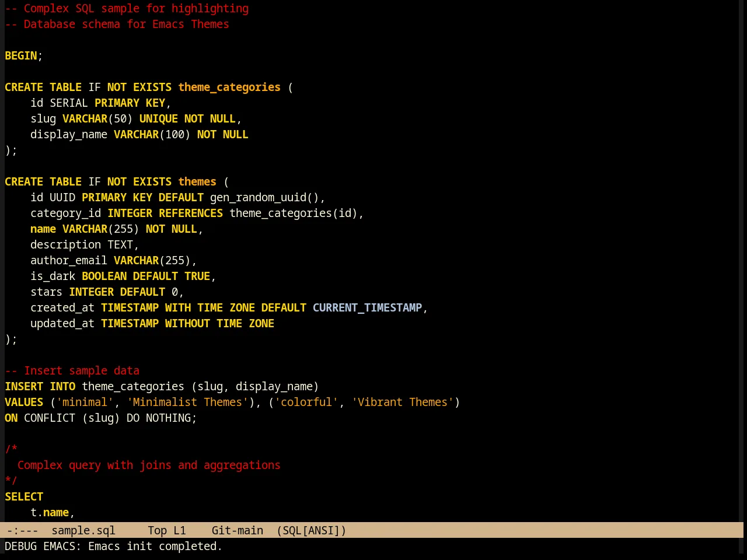Click gen_random_uuid() function call
The image size is (747, 560).
click(264, 197)
